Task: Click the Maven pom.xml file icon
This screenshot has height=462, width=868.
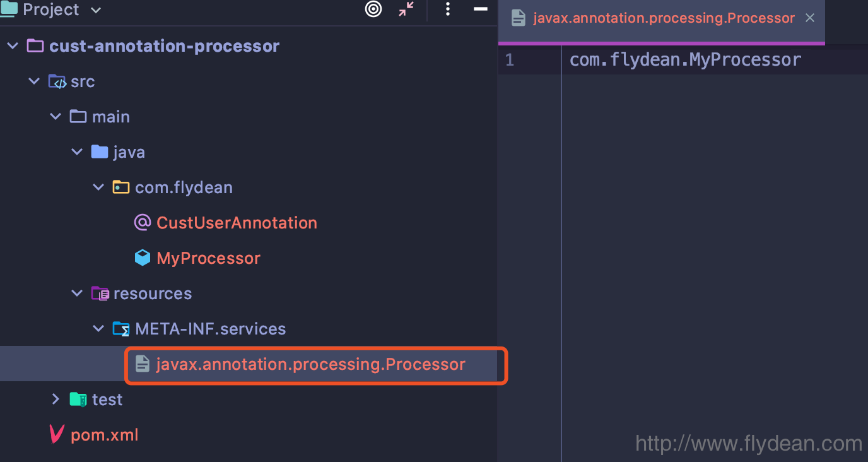Action: tap(57, 435)
